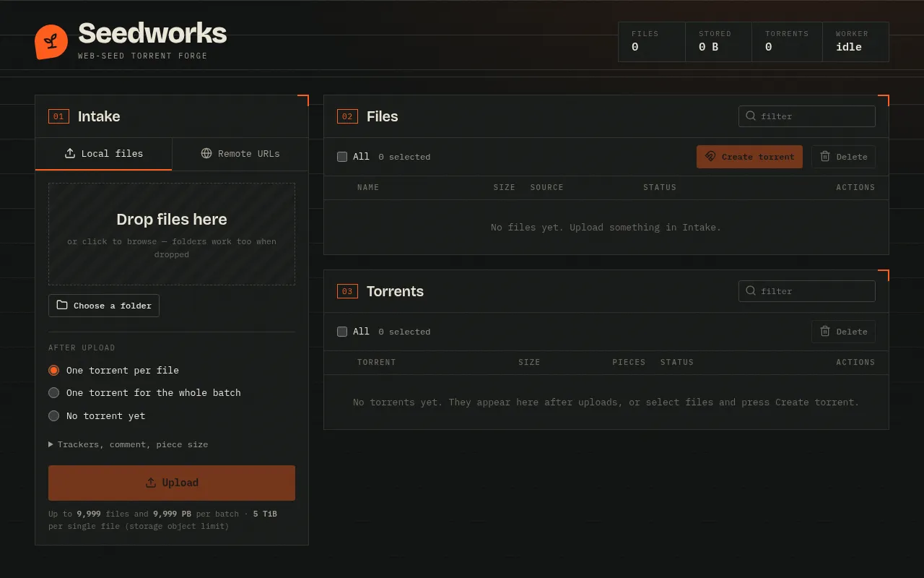Click the trash icon in Files Delete button
Image resolution: width=924 pixels, height=578 pixels.
point(825,156)
